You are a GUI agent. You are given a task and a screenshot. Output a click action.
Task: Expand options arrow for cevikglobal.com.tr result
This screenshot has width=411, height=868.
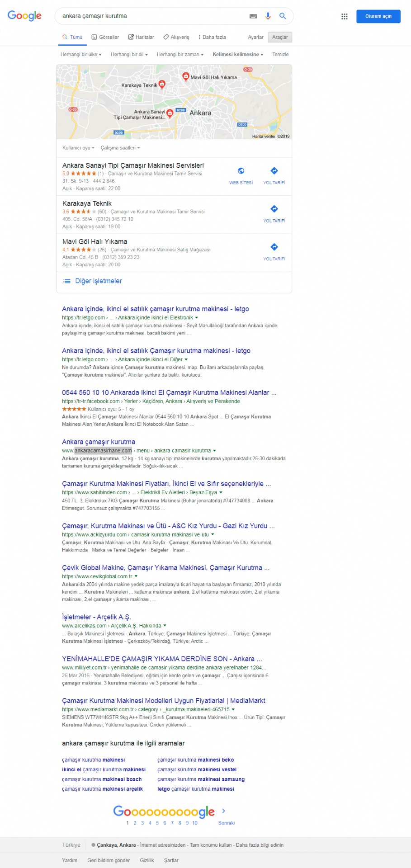[136, 576]
